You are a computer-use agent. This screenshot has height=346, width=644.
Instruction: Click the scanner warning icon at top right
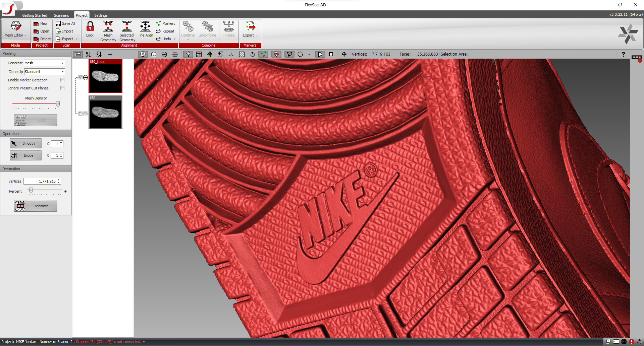[637, 59]
